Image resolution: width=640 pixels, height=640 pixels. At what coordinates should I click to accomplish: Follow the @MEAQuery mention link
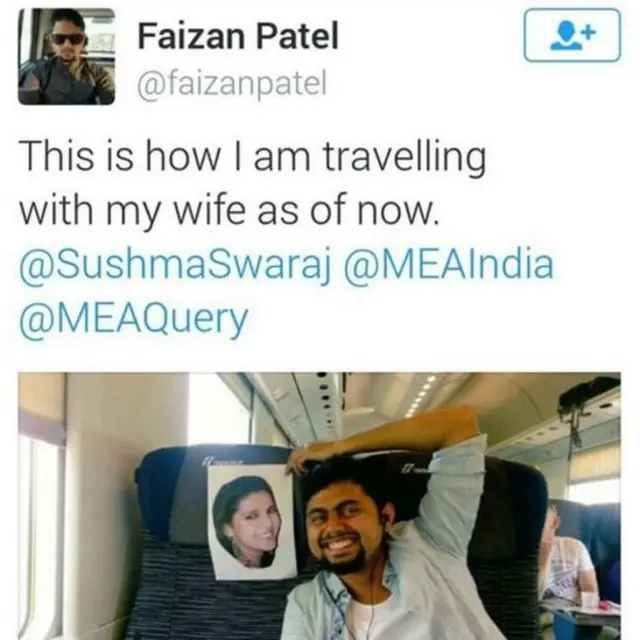tap(134, 318)
